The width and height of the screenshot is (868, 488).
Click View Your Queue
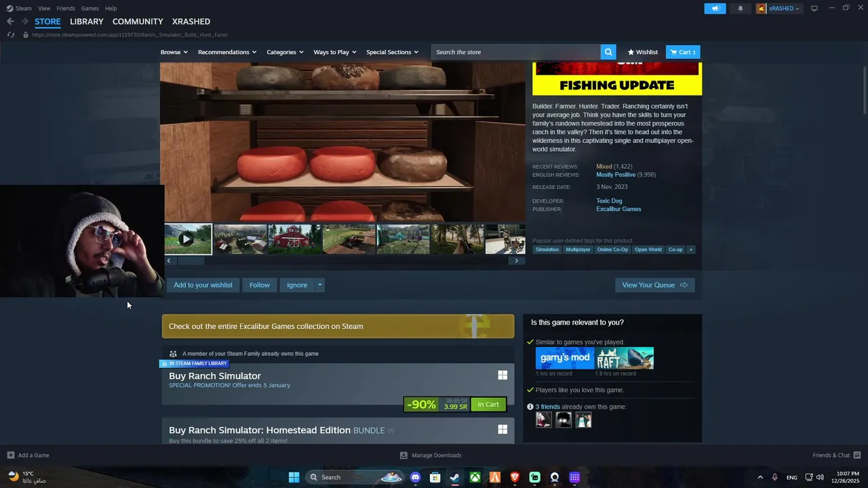coord(655,285)
